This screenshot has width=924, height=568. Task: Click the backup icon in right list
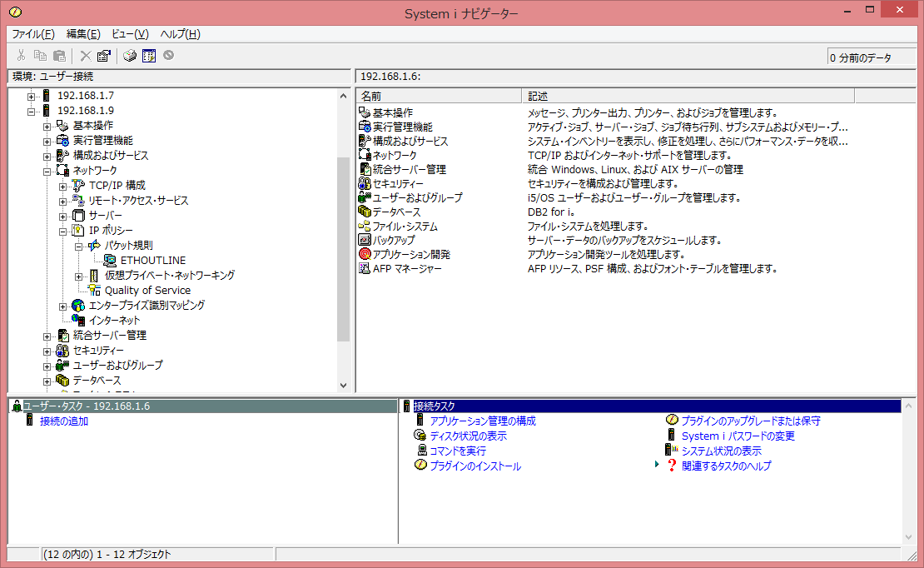(364, 240)
